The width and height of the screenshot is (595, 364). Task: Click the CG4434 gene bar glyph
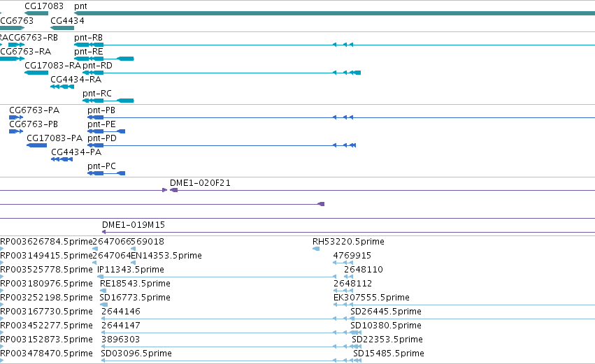point(62,28)
